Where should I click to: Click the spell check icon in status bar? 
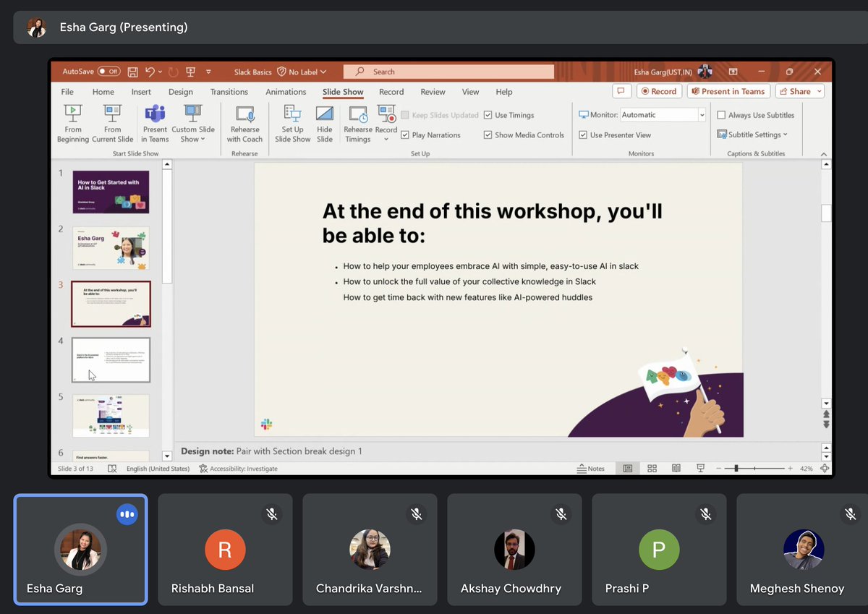coord(112,469)
